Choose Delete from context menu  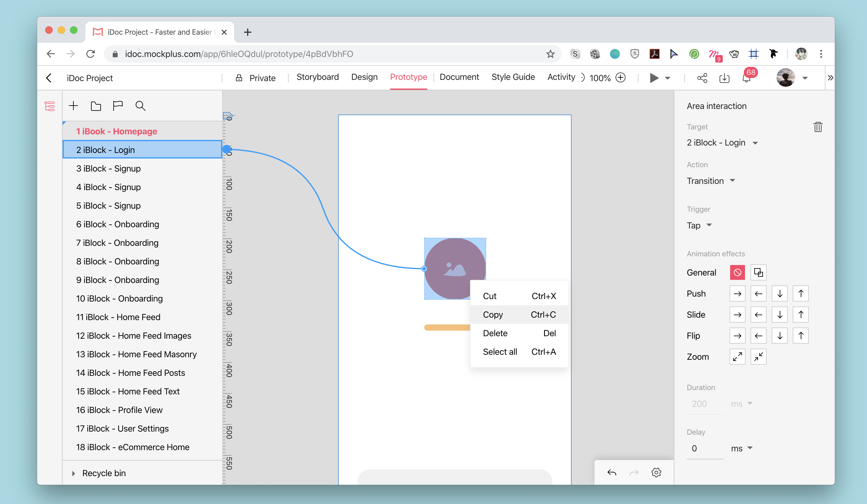point(519,333)
